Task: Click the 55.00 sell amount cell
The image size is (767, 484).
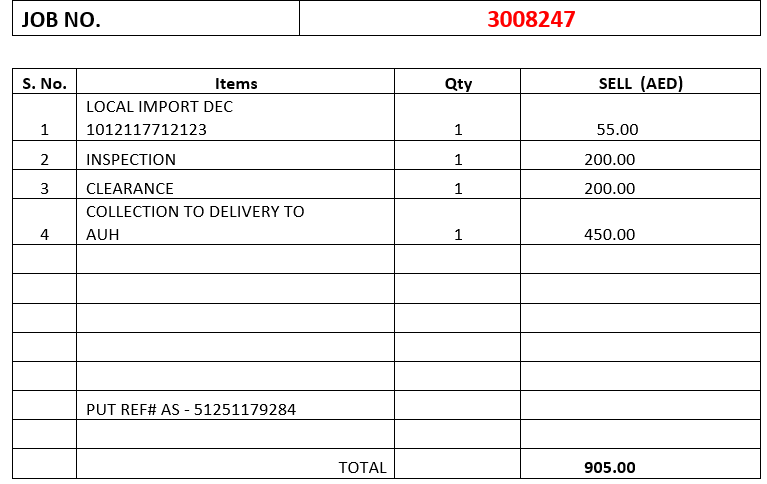Action: click(x=640, y=129)
